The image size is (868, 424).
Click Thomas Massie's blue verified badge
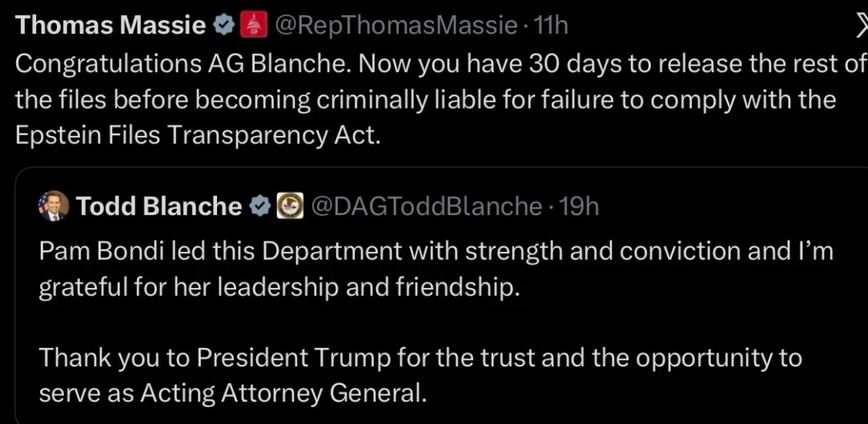point(222,26)
